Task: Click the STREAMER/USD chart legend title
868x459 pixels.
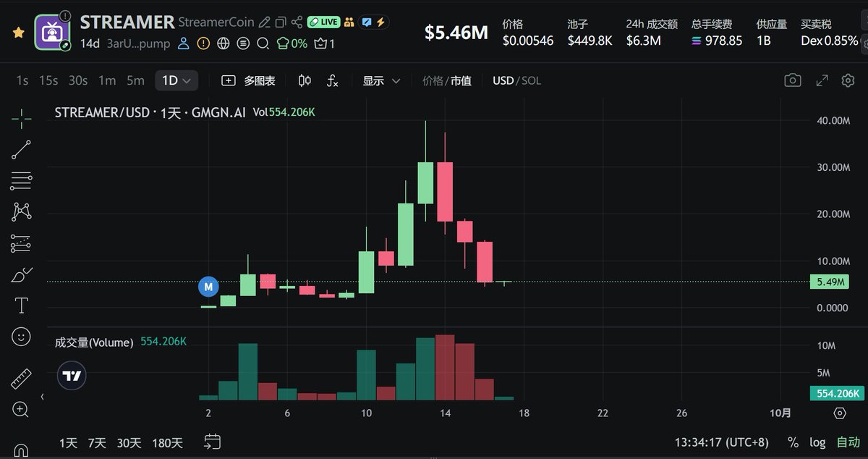Action: tap(150, 113)
